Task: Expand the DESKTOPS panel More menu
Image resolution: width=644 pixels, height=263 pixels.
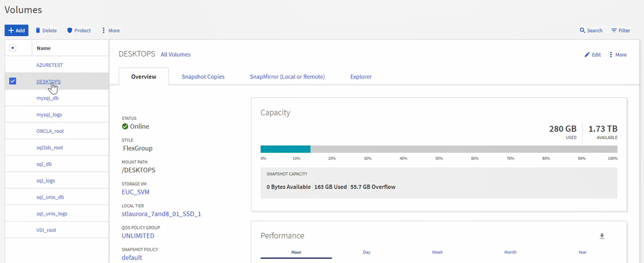Action: [611, 55]
